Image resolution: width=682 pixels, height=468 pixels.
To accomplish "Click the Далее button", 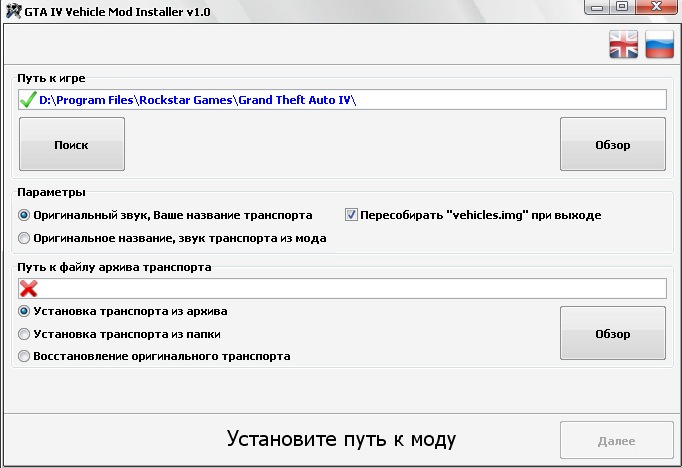I will 617,440.
